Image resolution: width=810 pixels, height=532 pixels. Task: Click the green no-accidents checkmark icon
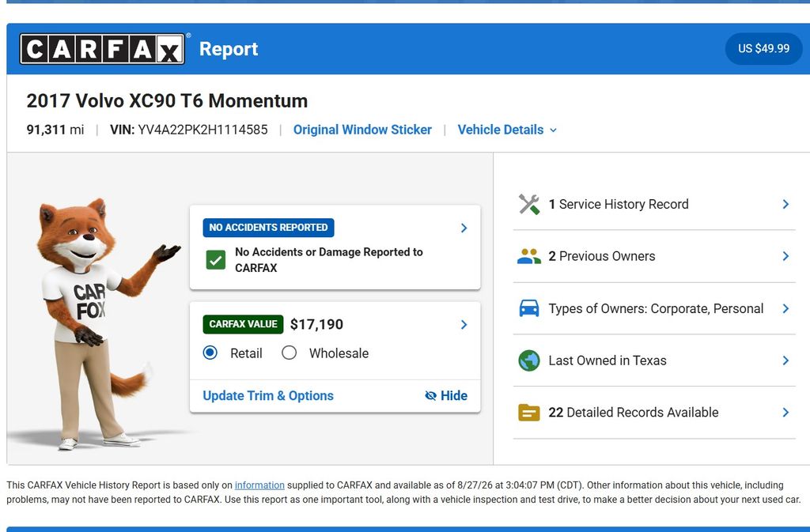(215, 260)
